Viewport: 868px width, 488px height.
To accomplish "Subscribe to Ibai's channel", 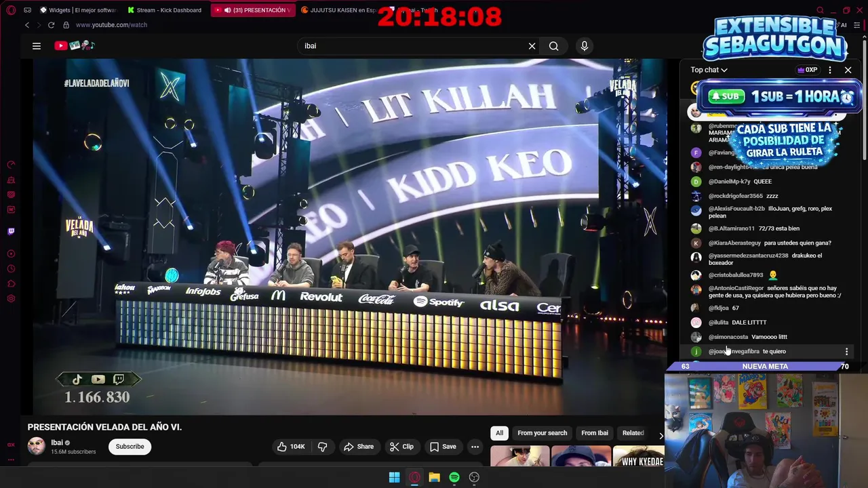I will click(130, 447).
